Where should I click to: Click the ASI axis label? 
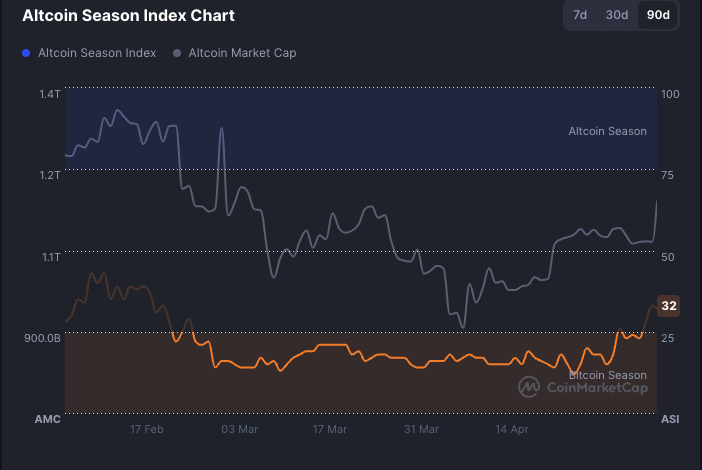point(670,419)
